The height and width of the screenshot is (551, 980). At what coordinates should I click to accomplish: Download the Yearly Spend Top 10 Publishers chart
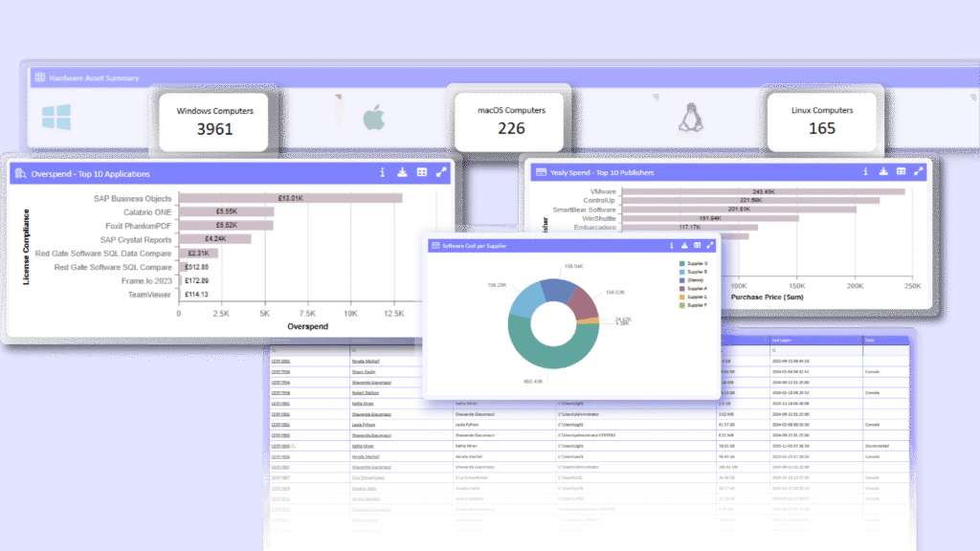[883, 171]
